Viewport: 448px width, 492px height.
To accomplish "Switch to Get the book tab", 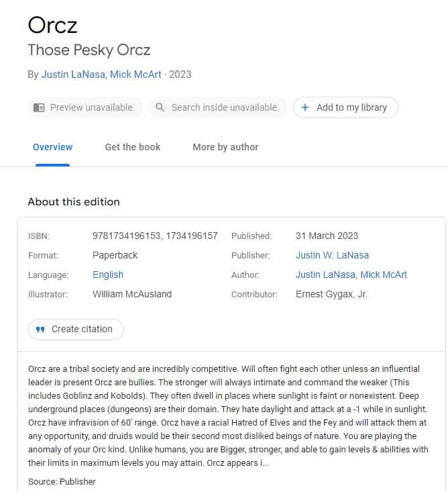I will tap(133, 147).
